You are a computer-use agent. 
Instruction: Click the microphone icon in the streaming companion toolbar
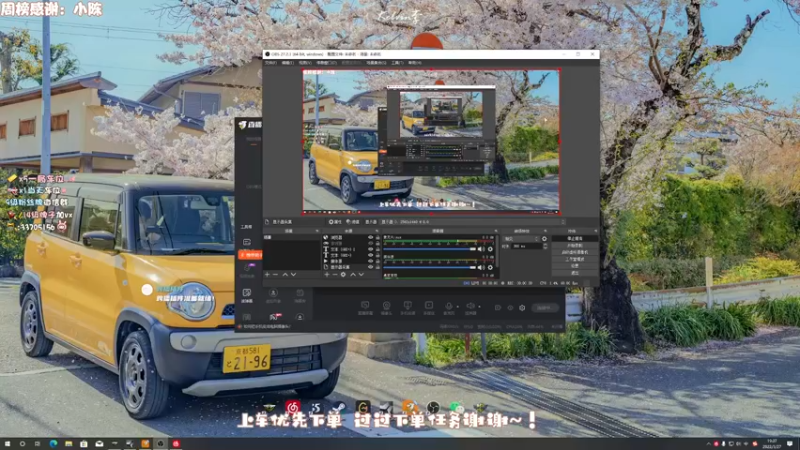pos(449,307)
